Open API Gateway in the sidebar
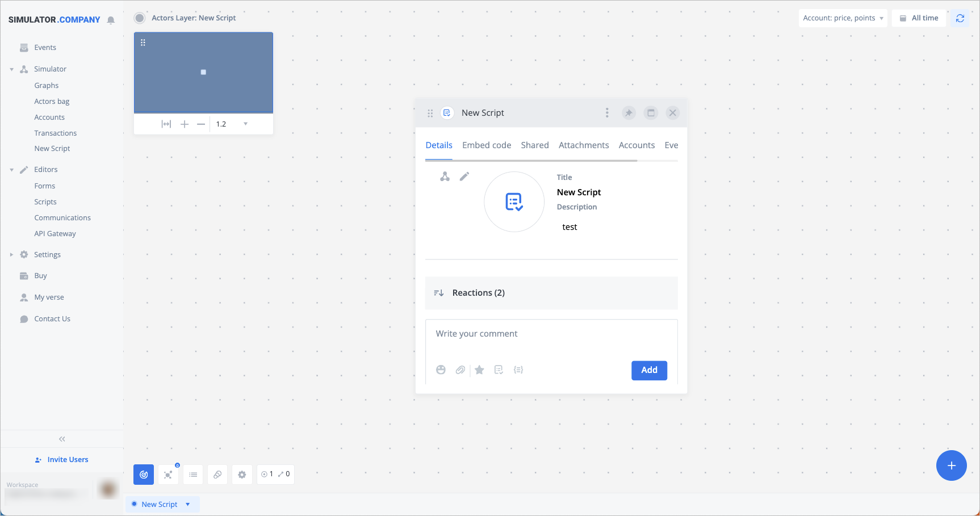Screen dimensions: 980x516 click(x=55, y=234)
